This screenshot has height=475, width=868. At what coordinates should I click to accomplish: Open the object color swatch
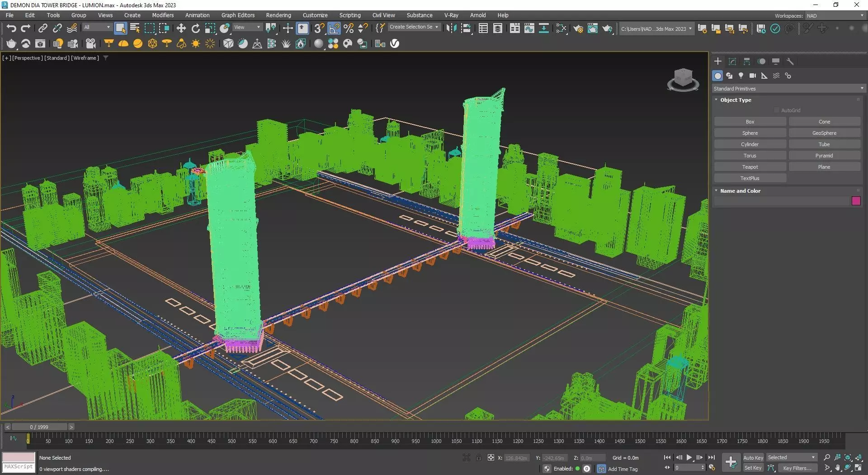click(856, 201)
